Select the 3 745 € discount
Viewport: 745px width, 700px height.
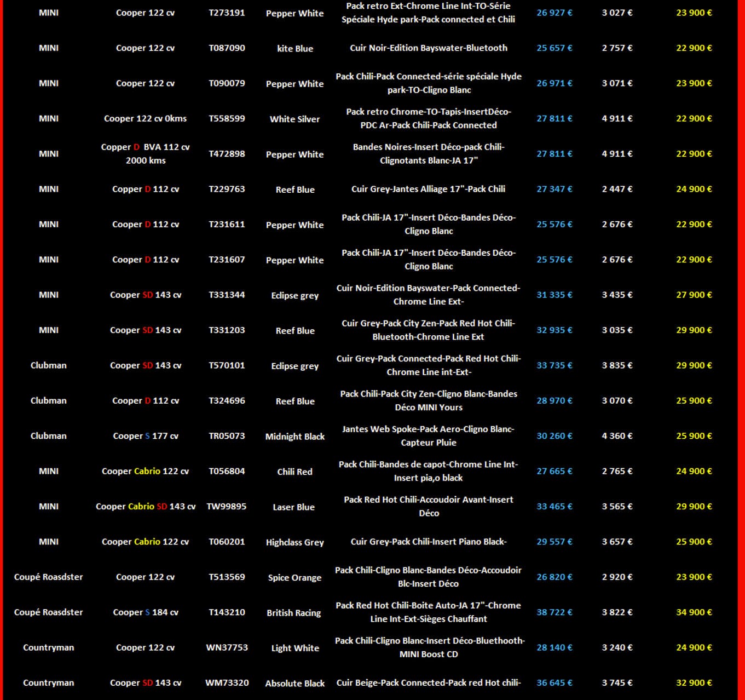tap(617, 683)
